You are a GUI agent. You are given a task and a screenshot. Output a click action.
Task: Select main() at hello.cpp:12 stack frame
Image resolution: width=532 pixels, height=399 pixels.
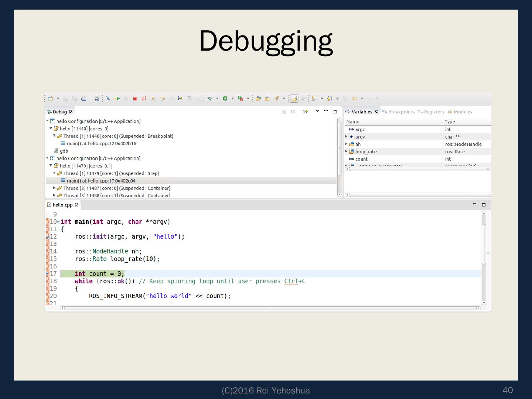[x=101, y=144]
